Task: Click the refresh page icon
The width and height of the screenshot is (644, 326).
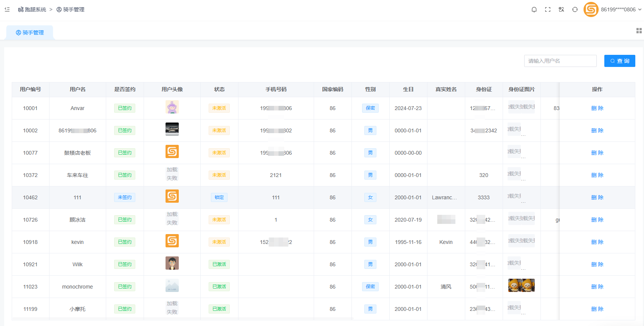Action: tap(575, 9)
